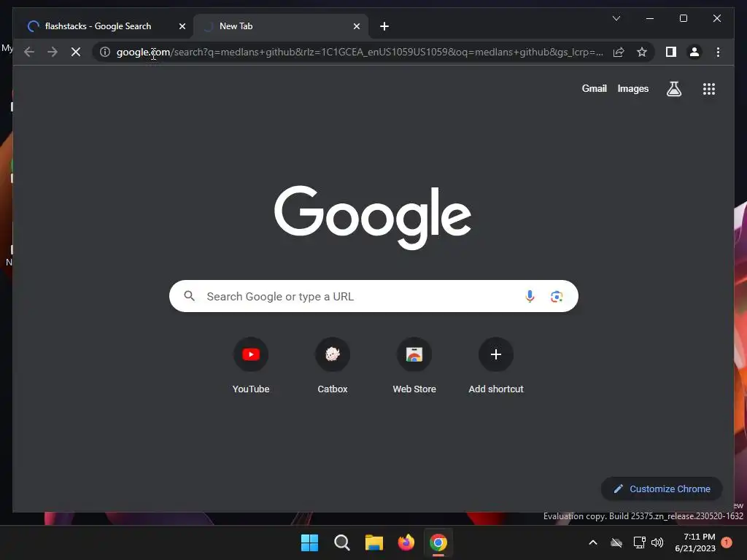
Task: Add a new shortcut tile
Action: (496, 366)
